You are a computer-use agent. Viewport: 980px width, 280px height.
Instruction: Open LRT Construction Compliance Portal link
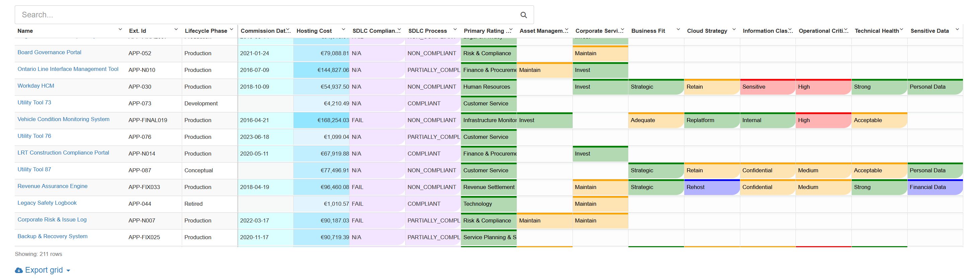coord(63,153)
